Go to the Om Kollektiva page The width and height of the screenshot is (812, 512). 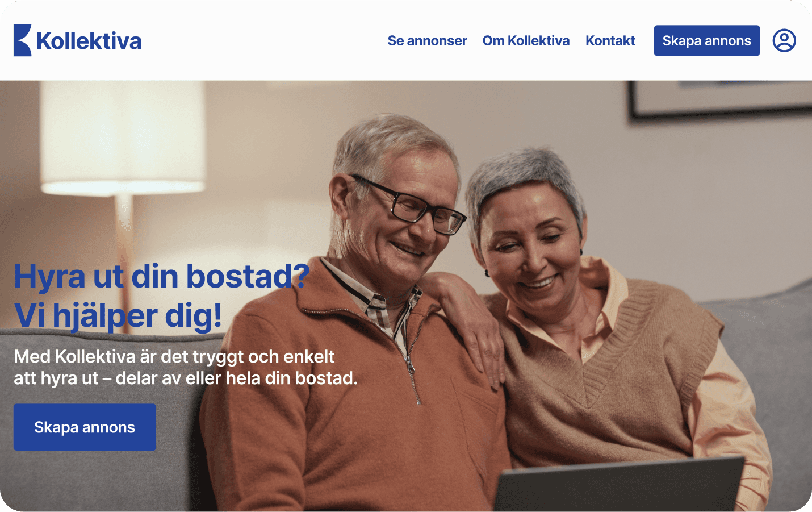[526, 41]
